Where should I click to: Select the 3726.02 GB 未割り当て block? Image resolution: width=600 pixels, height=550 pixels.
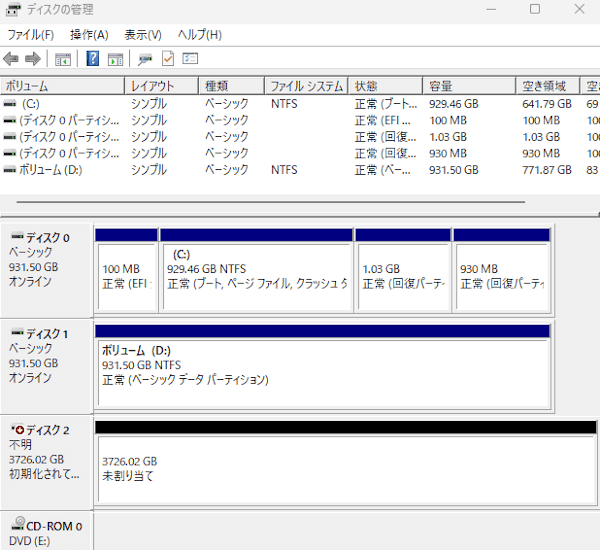pyautogui.click(x=346, y=462)
